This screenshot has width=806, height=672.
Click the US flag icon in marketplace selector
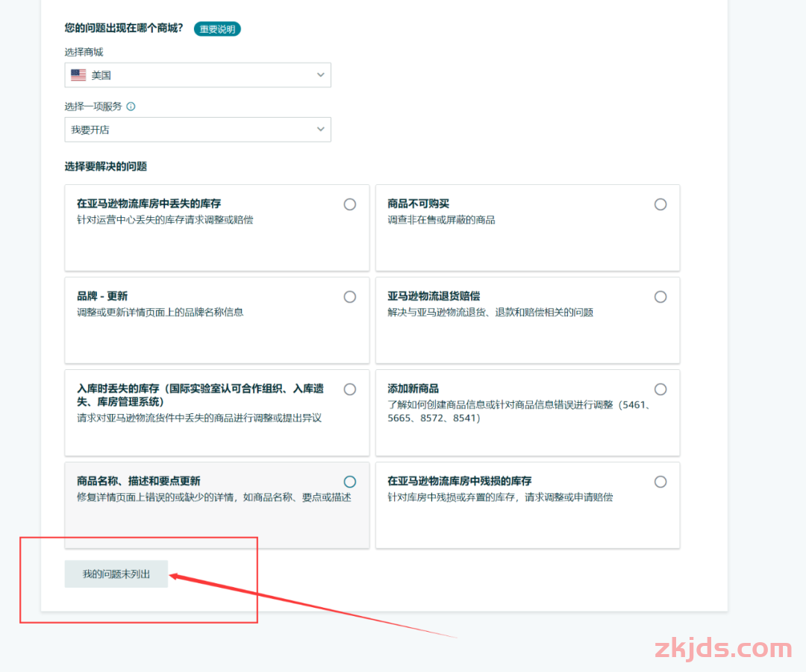pyautogui.click(x=78, y=75)
